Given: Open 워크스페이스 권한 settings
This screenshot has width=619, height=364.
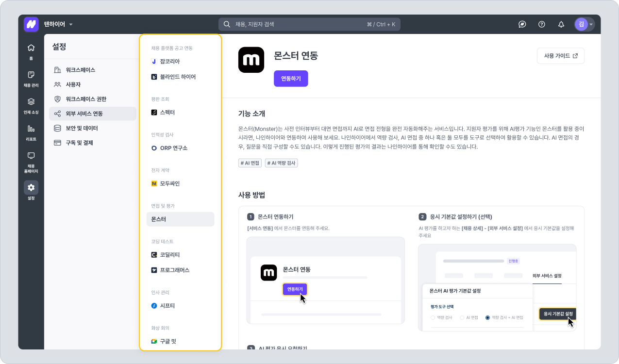Looking at the screenshot, I should click(92, 99).
